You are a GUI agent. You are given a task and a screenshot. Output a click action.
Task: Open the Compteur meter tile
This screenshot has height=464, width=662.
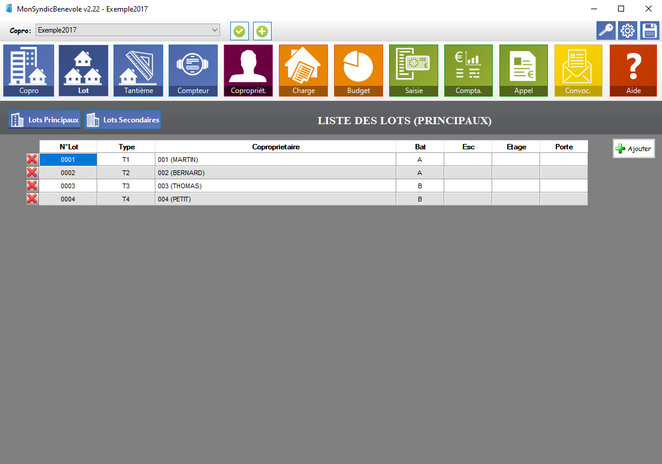(x=193, y=70)
